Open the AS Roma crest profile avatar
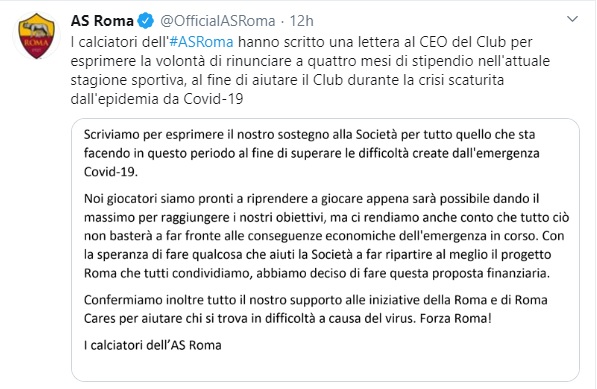This screenshot has height=389, width=597. (37, 36)
